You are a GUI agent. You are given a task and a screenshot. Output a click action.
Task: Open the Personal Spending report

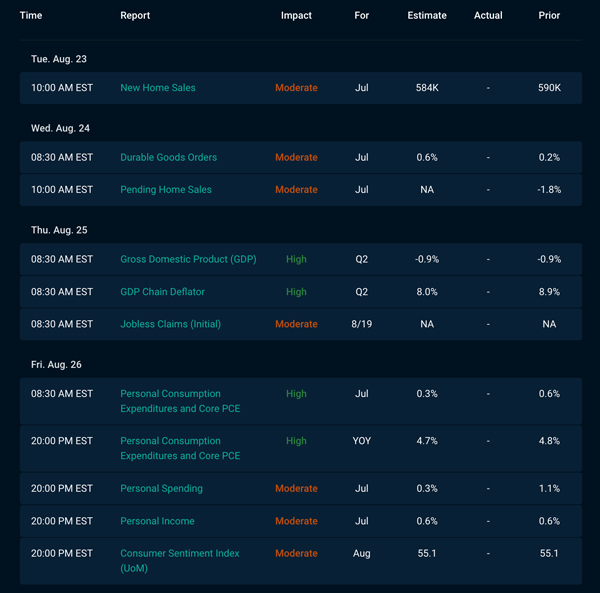(161, 489)
